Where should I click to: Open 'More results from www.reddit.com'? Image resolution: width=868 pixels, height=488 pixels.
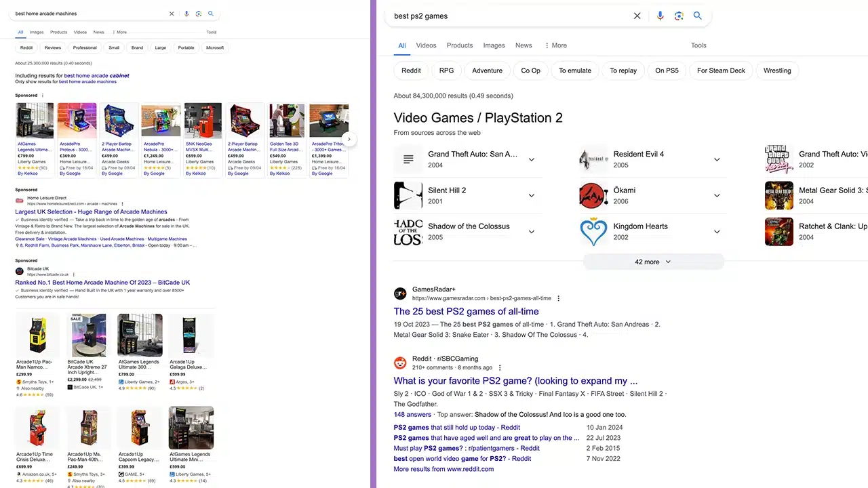[x=443, y=469]
